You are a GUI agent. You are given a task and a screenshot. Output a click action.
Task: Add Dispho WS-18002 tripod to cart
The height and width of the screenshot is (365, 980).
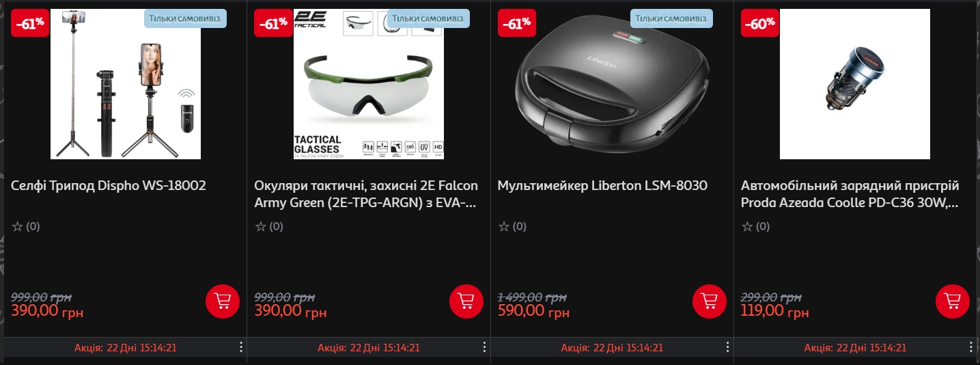pos(223,301)
